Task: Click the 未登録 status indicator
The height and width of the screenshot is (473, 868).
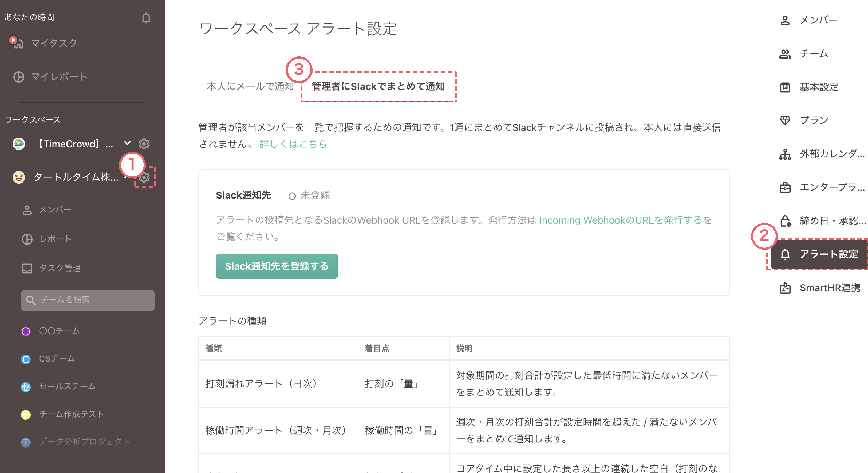Action: point(309,195)
